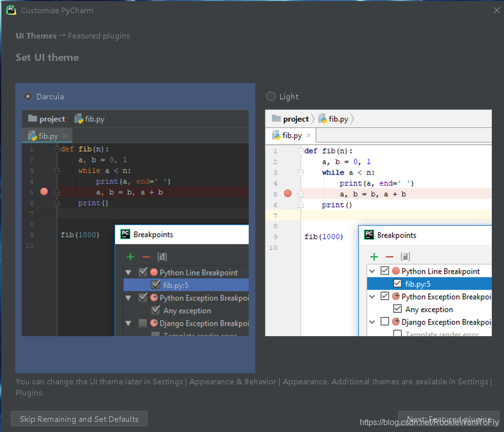504x432 pixels.
Task: Click Django Exception lightning icon, Light preview
Action: click(x=396, y=321)
